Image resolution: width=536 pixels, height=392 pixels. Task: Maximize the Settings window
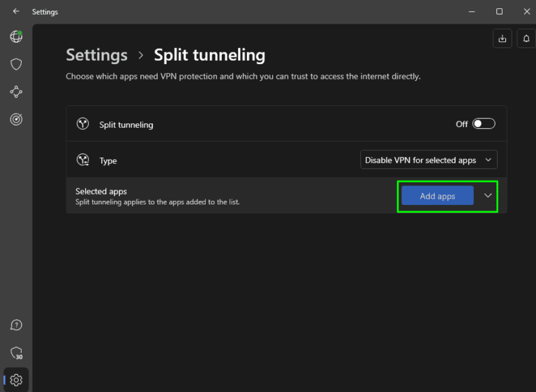[499, 12]
